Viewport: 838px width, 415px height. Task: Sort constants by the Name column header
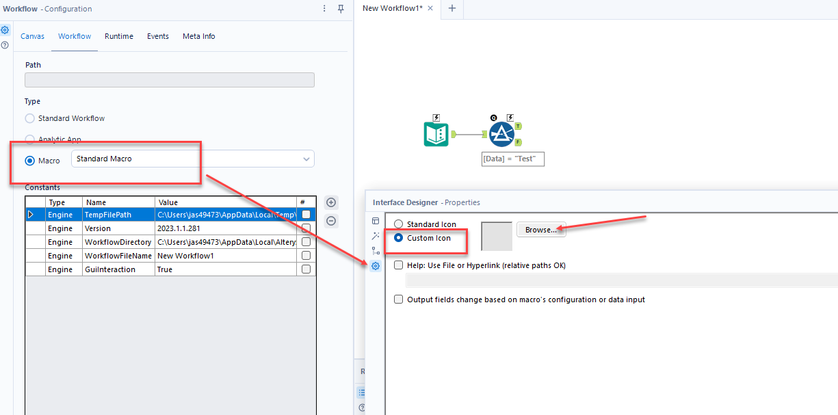pyautogui.click(x=119, y=202)
